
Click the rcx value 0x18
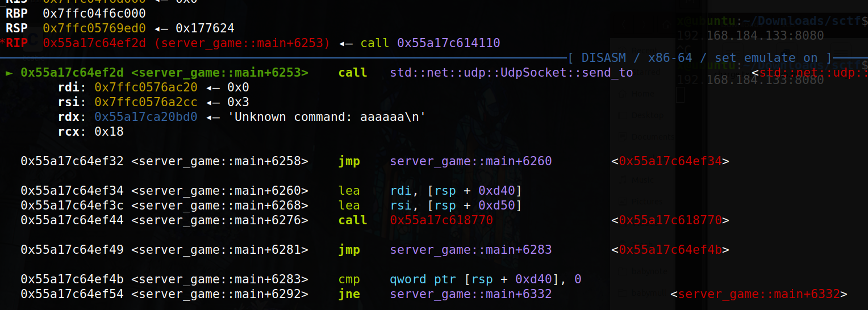(108, 132)
